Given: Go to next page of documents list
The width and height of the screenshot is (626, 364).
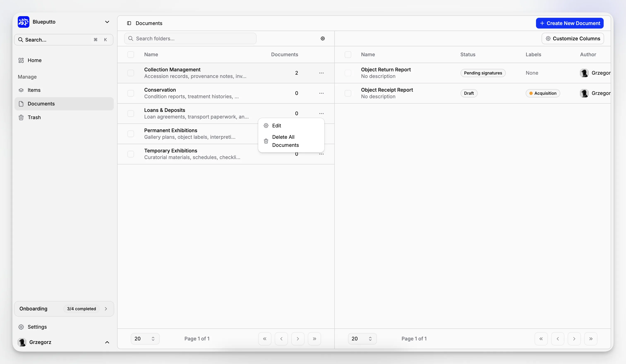Looking at the screenshot, I should (574, 339).
